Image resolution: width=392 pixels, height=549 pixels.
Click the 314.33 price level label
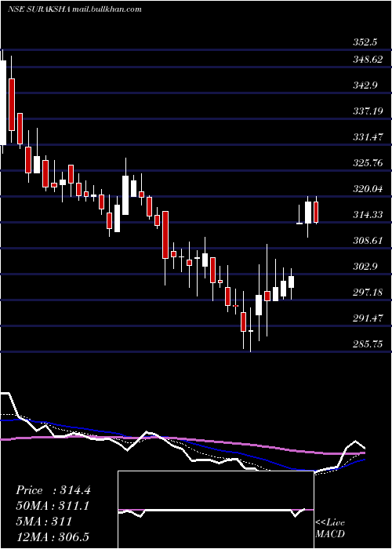click(368, 214)
